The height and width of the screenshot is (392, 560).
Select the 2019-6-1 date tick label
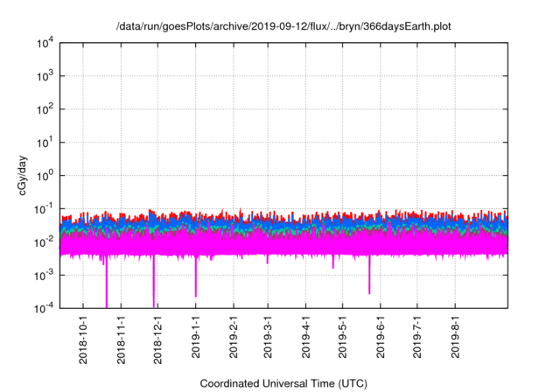[x=380, y=339]
